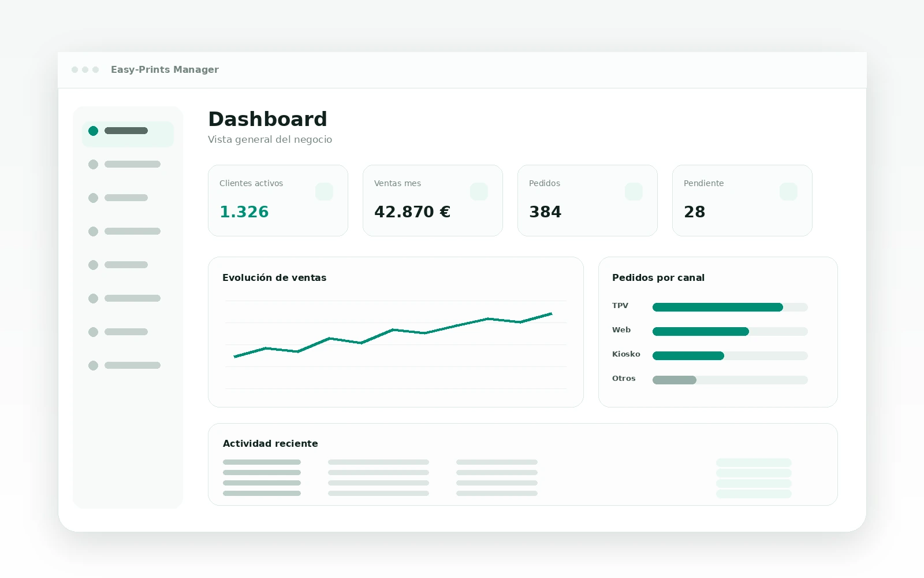Click the "28" pending value
Viewport: 924px width, 578px height.
[x=695, y=212]
